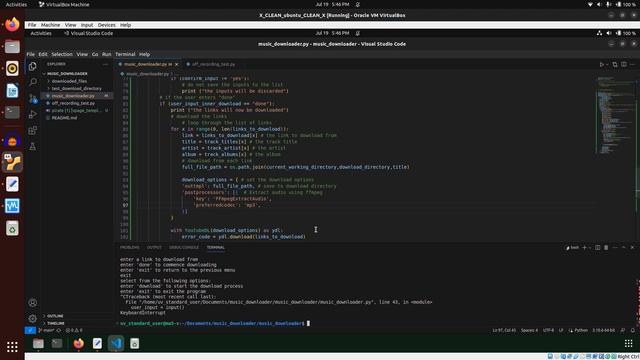The width and height of the screenshot is (640, 360).
Task: Select Python interpreter 3.10 64-bit
Action: pos(604,330)
